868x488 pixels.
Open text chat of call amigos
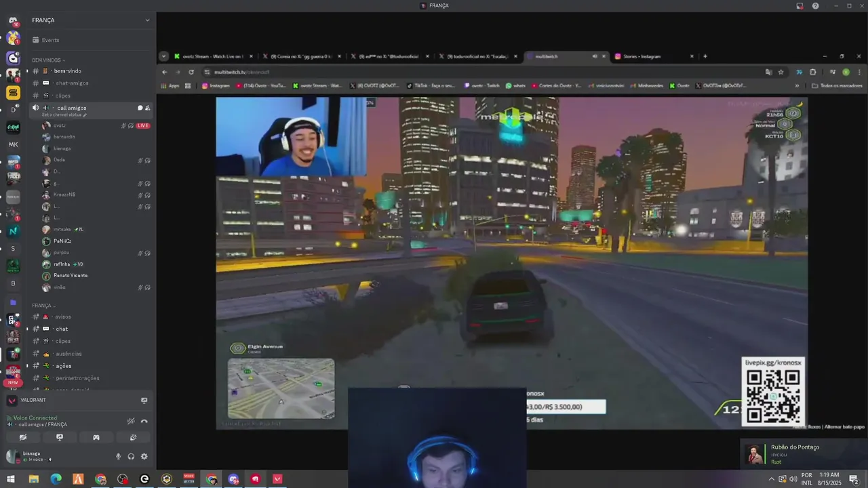(140, 108)
